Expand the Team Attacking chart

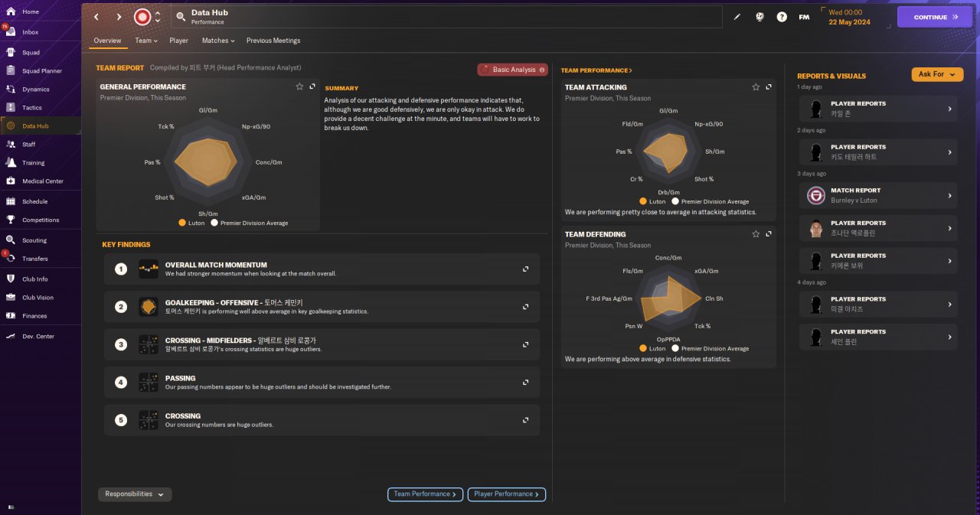pyautogui.click(x=769, y=87)
